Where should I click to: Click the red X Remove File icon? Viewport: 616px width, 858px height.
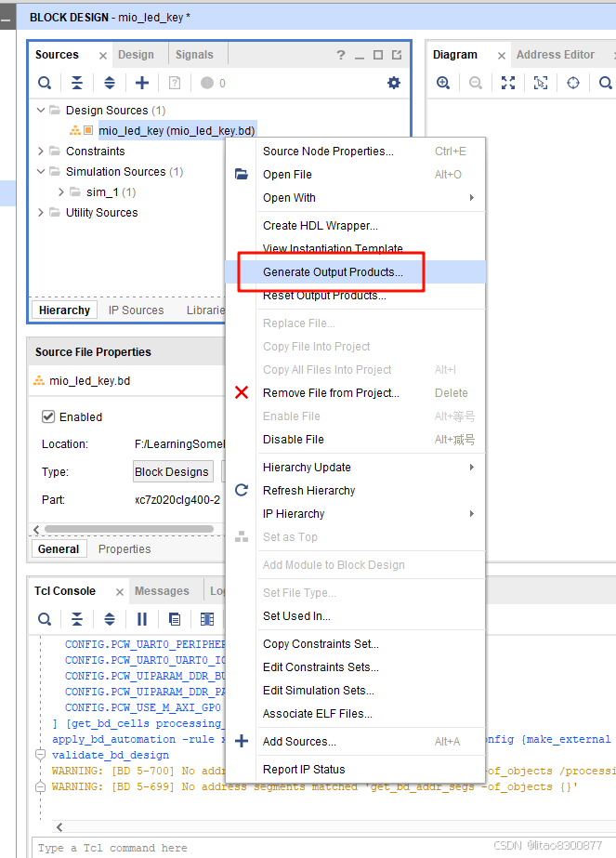coord(242,392)
